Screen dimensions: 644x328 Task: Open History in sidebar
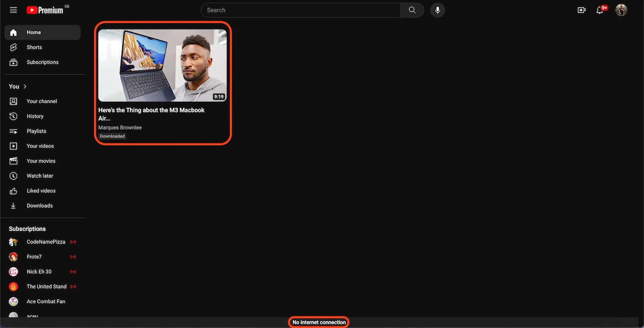pos(35,116)
